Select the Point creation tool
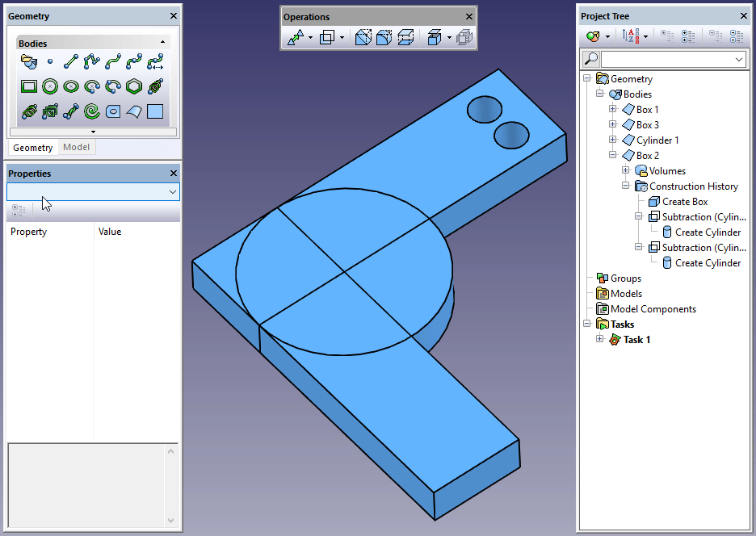Viewport: 756px width, 536px height. [50, 61]
